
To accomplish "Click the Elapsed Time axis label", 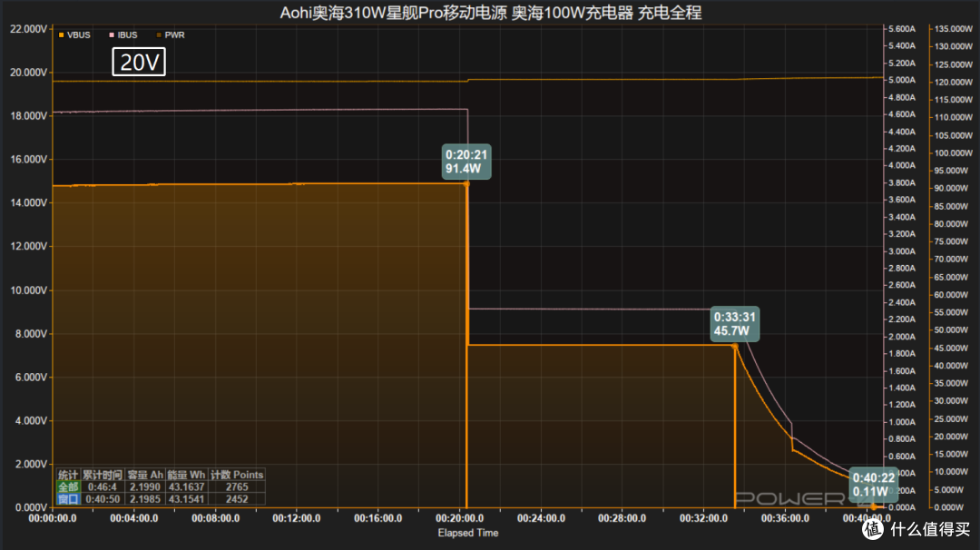I will [x=468, y=533].
